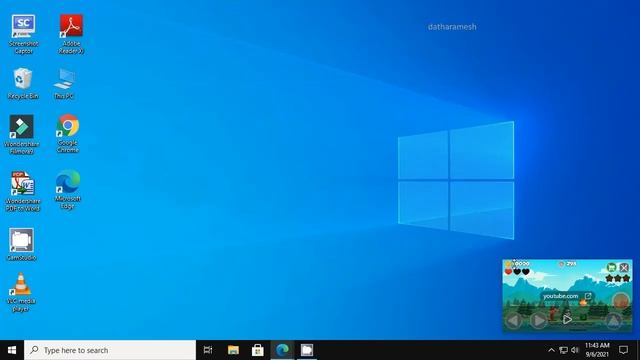This screenshot has height=360, width=640.
Task: Click the Google Chrome desktop shortcut
Action: point(68,133)
